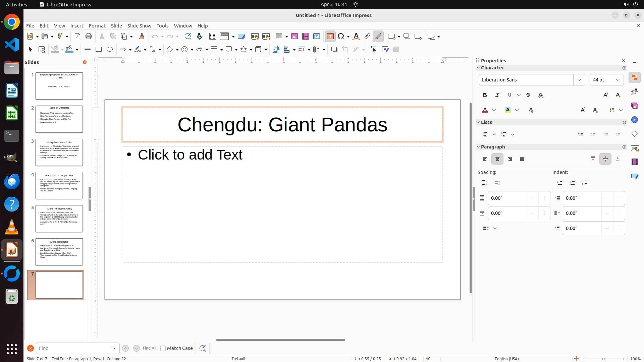Open the Slide Show menu

pos(139,26)
